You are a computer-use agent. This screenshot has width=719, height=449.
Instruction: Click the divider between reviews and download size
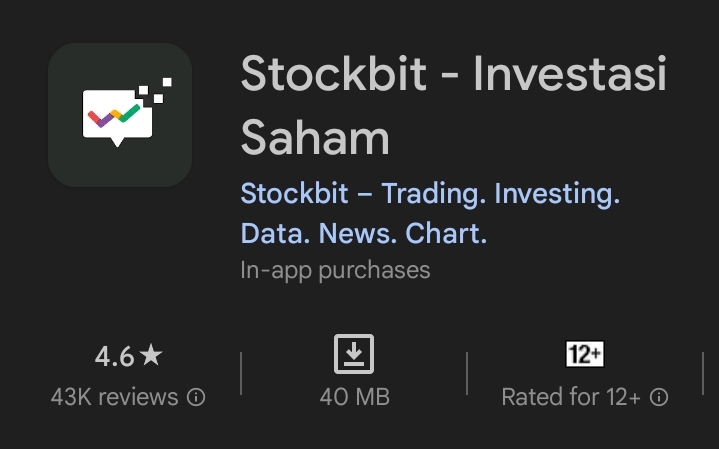coord(241,373)
